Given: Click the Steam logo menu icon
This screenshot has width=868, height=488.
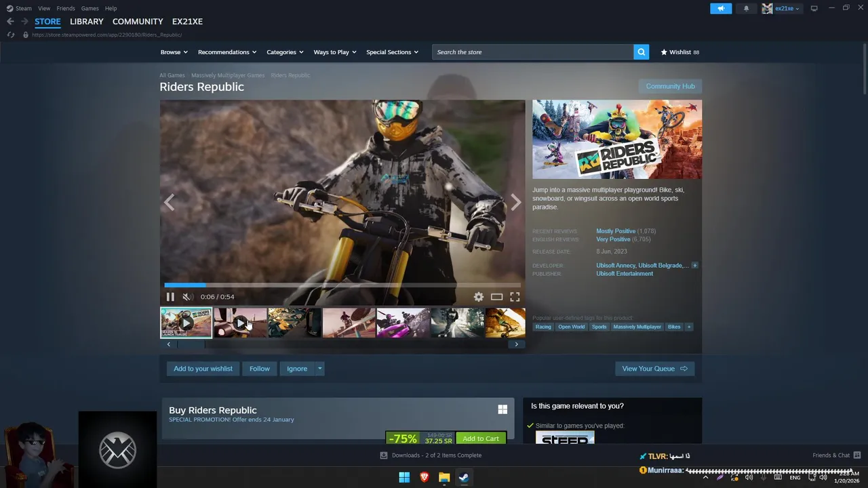Looking at the screenshot, I should (9, 8).
